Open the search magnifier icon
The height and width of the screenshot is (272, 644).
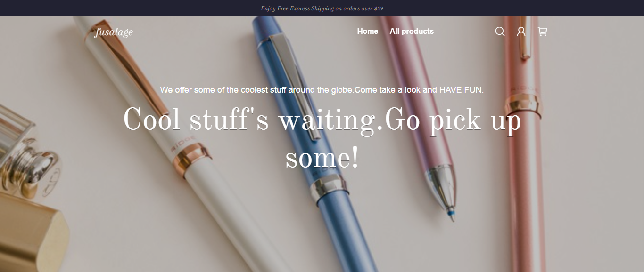tap(500, 32)
